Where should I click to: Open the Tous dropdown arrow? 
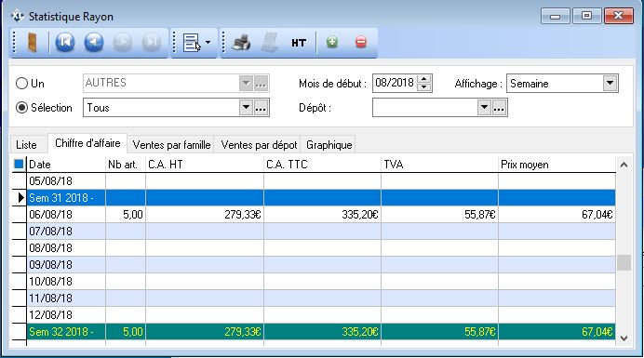246,108
